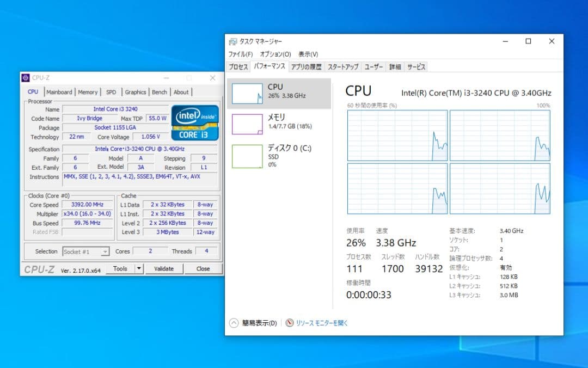
Task: Click the 基本速度 value 3.40 GHz
Action: 511,231
